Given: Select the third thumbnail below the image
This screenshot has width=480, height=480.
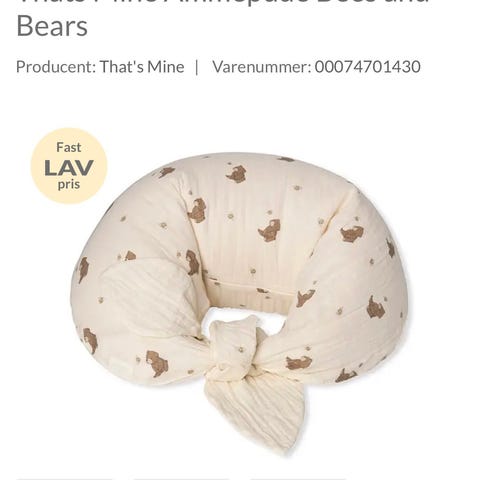Looking at the screenshot, I should coord(298,479).
